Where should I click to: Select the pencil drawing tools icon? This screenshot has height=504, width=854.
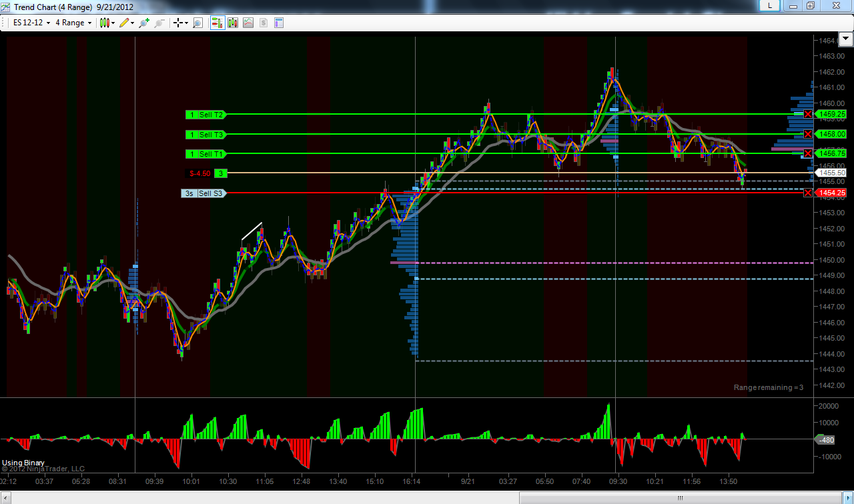click(x=124, y=23)
